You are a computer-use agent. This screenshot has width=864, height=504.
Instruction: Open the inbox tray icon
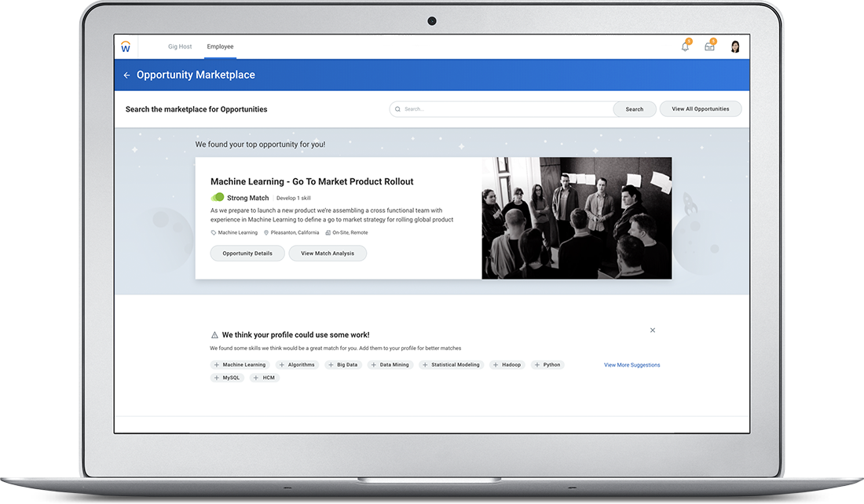pyautogui.click(x=709, y=47)
